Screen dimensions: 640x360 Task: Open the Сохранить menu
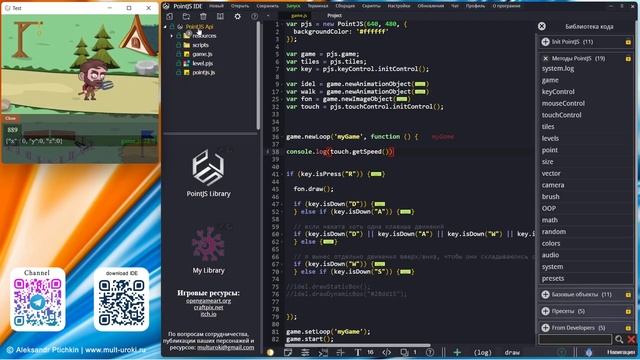tap(268, 6)
